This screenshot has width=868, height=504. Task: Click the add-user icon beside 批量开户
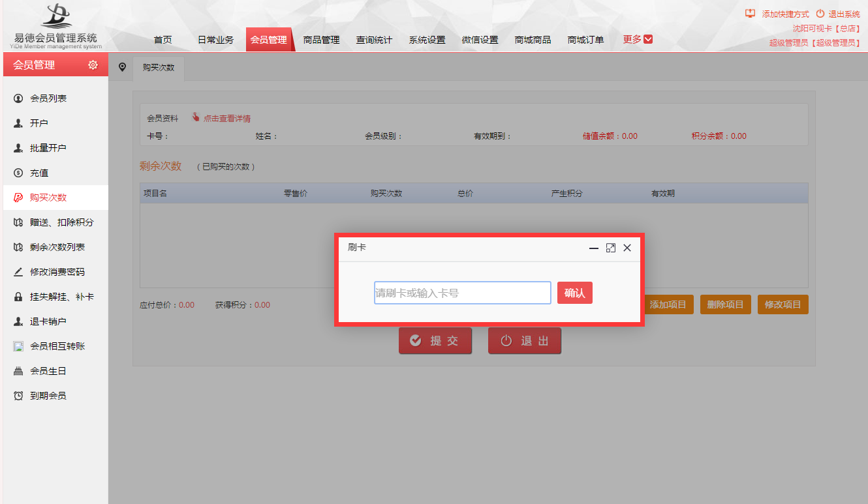pos(18,148)
